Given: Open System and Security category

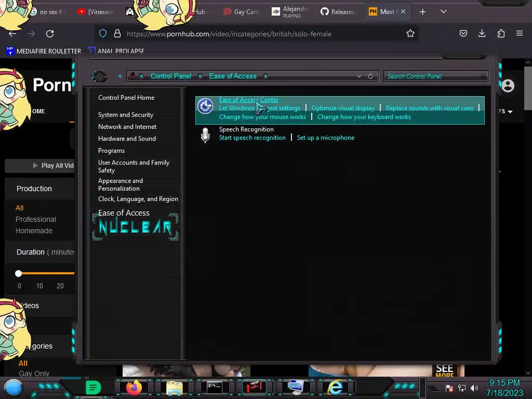Looking at the screenshot, I should [126, 115].
